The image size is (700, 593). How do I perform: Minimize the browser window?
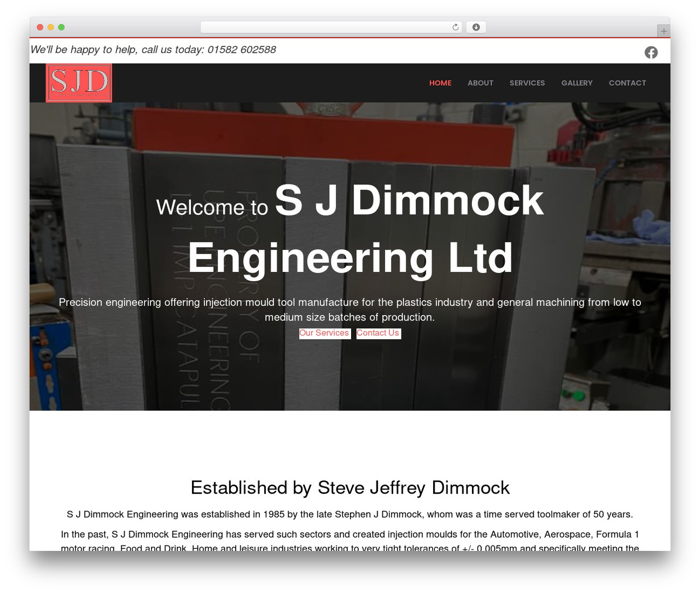pos(51,27)
